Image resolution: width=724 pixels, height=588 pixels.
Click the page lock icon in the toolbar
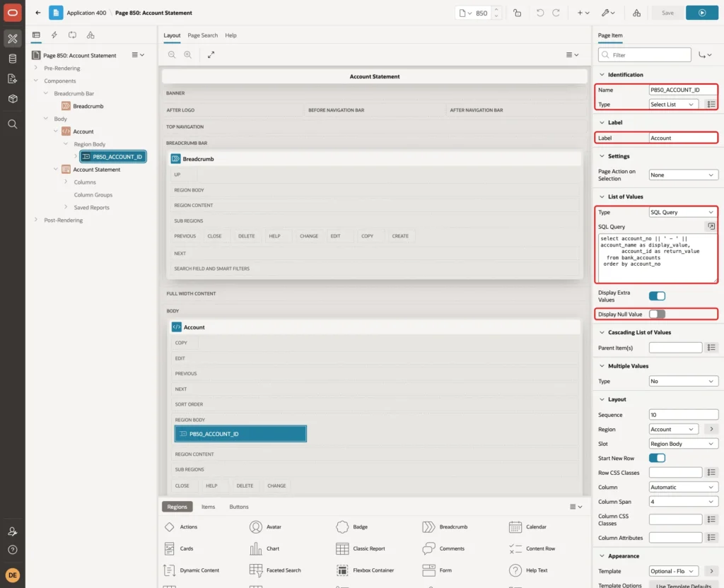[517, 13]
